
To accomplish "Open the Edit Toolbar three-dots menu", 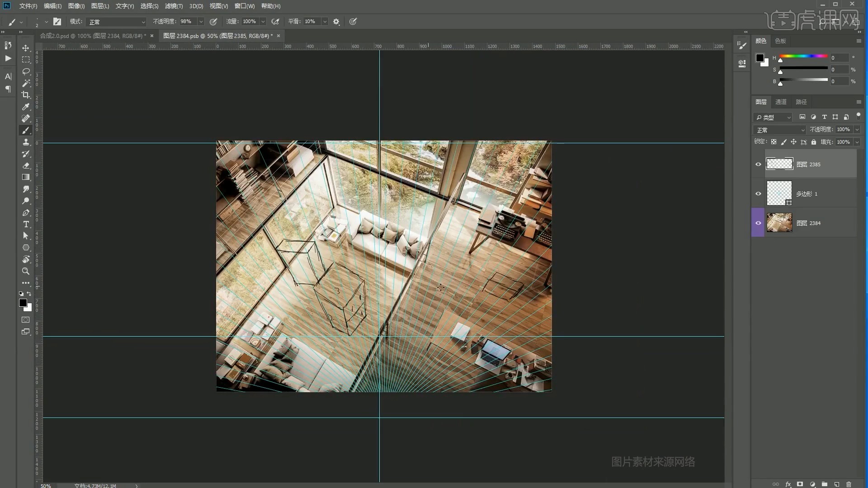I will pyautogui.click(x=26, y=283).
